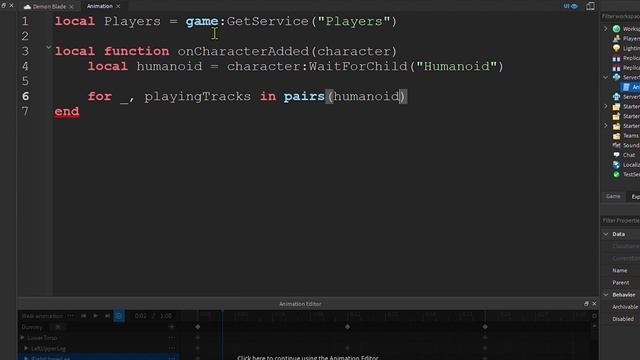Place cursor on the 'end' keyword
The image size is (640, 360).
67,111
